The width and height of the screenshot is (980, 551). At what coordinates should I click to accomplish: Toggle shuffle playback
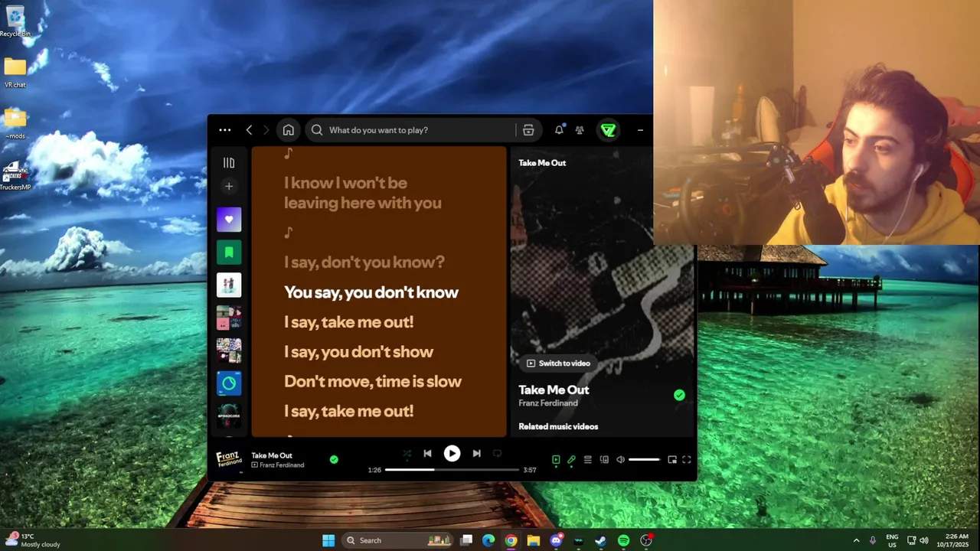pyautogui.click(x=407, y=454)
